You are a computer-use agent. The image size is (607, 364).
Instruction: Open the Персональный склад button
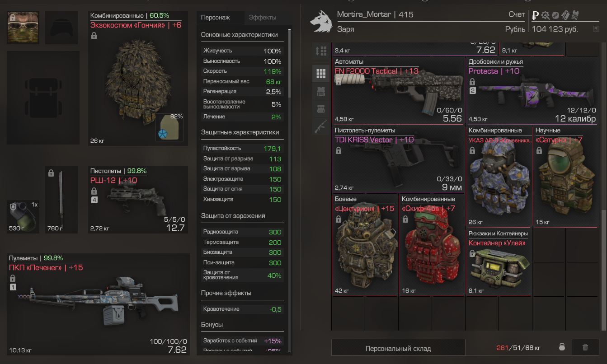398,348
